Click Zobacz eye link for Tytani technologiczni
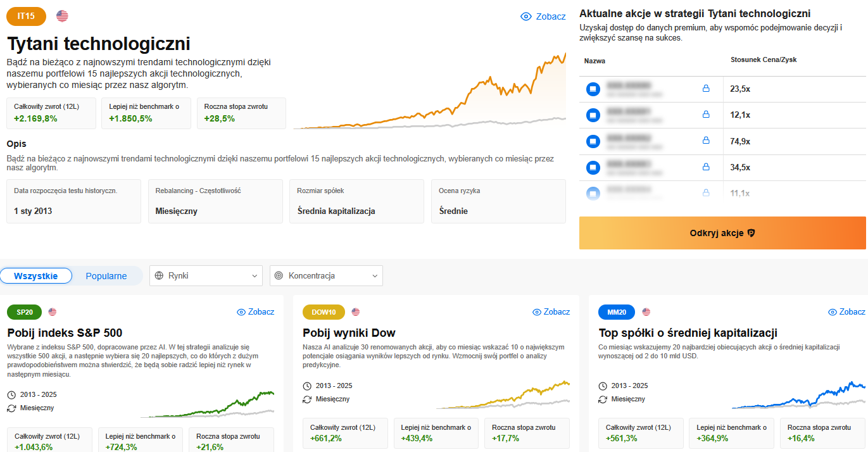 543,16
